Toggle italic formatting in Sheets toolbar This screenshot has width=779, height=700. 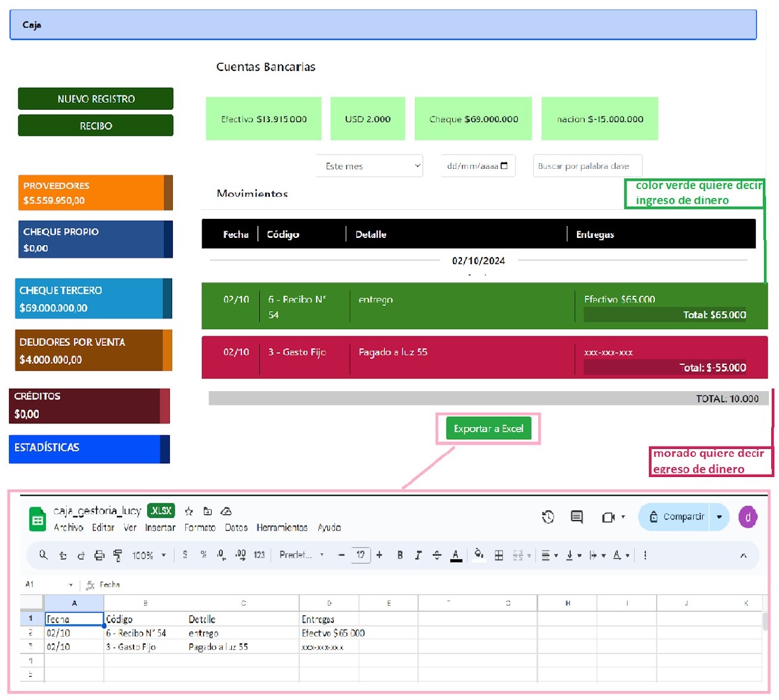(x=418, y=555)
